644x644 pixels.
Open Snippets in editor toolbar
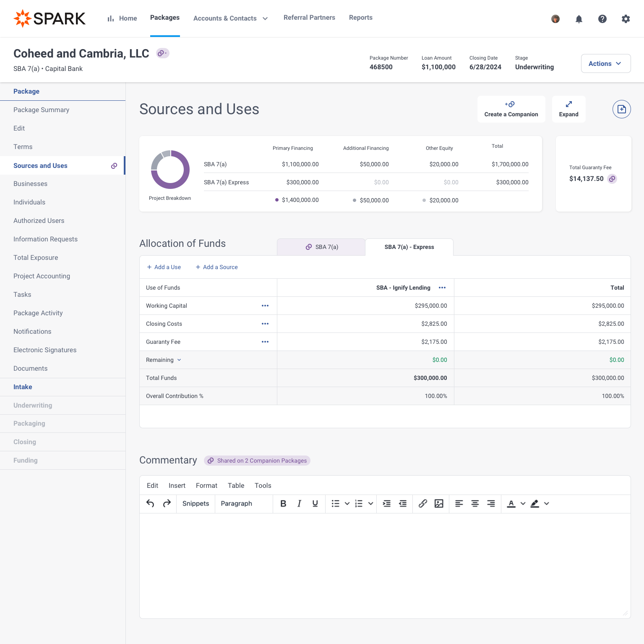click(x=196, y=503)
